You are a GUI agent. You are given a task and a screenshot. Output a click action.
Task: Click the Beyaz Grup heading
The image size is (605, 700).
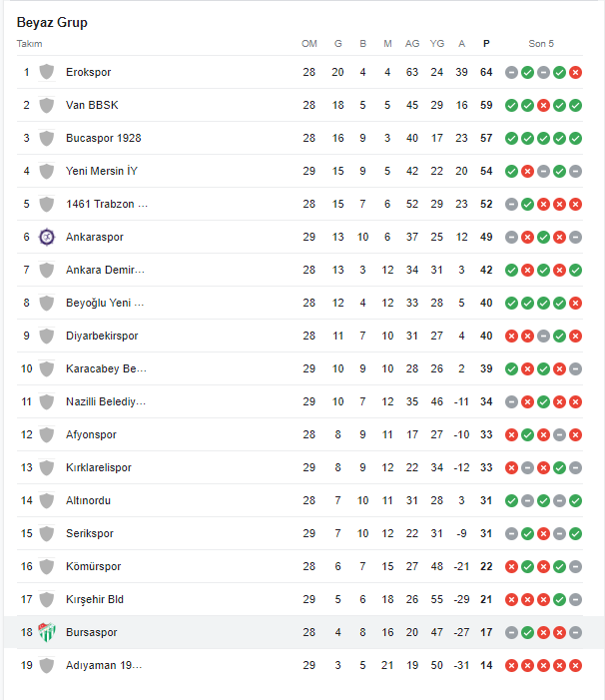click(51, 22)
